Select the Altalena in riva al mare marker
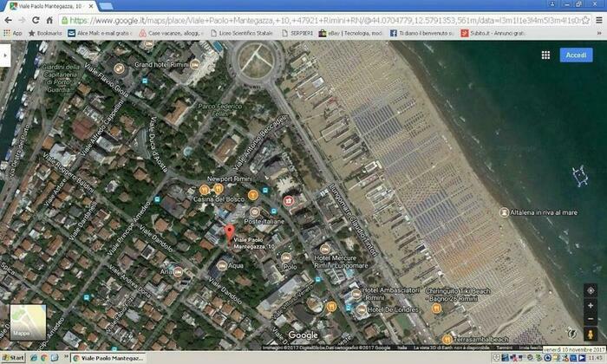The width and height of the screenshot is (607, 364). click(x=504, y=212)
